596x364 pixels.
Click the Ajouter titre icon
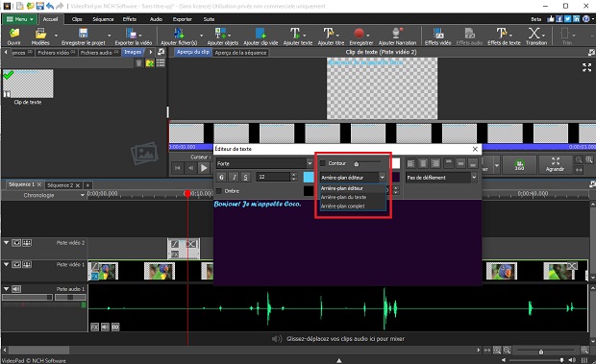click(329, 34)
